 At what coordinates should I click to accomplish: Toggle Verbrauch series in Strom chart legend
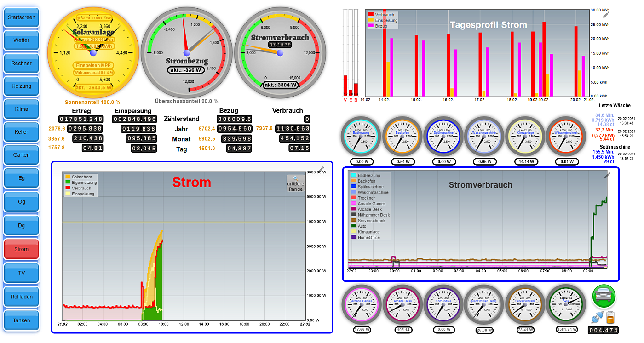(78, 188)
